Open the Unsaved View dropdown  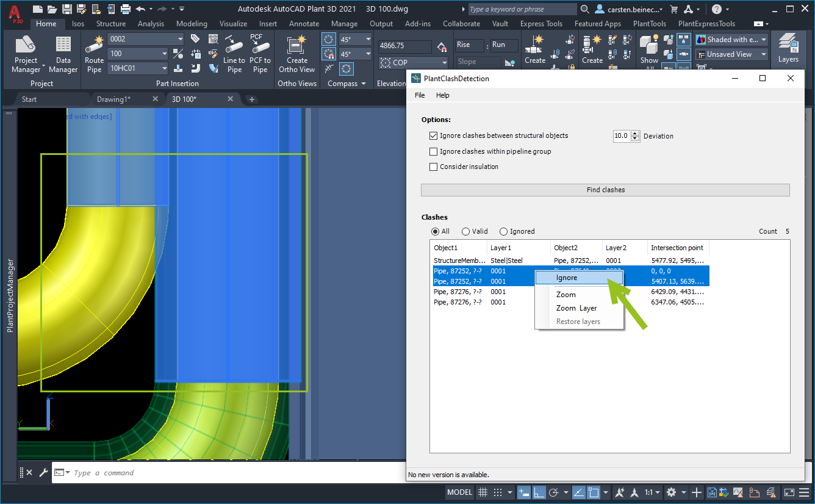point(763,54)
